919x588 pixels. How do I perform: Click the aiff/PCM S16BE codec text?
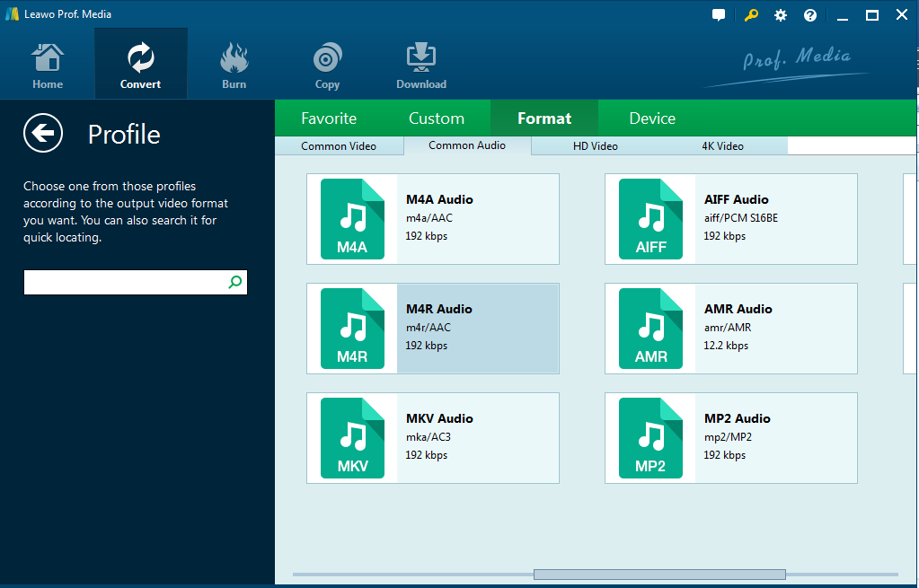tap(741, 218)
